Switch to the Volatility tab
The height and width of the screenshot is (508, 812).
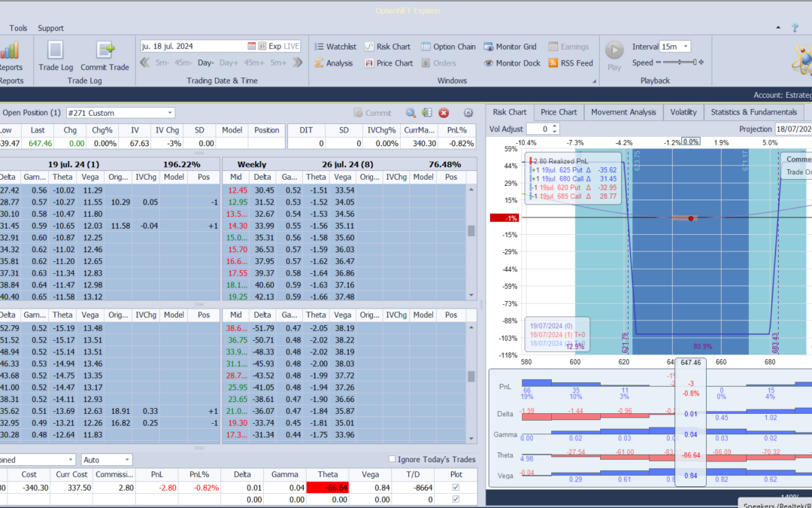(x=683, y=112)
